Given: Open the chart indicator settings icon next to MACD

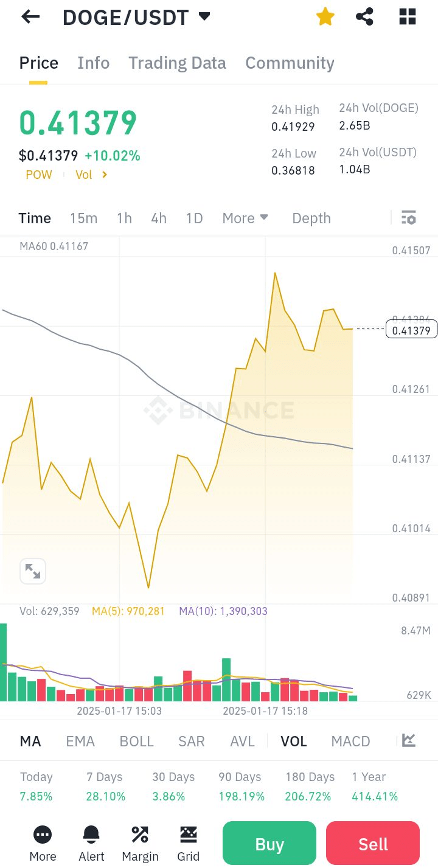Looking at the screenshot, I should (409, 740).
